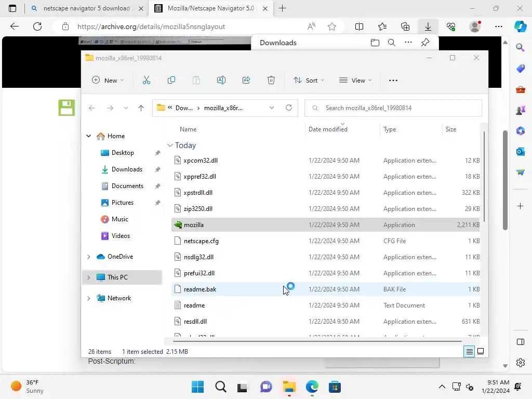Sort by Date modified column header
Image resolution: width=532 pixels, height=399 pixels.
click(328, 129)
